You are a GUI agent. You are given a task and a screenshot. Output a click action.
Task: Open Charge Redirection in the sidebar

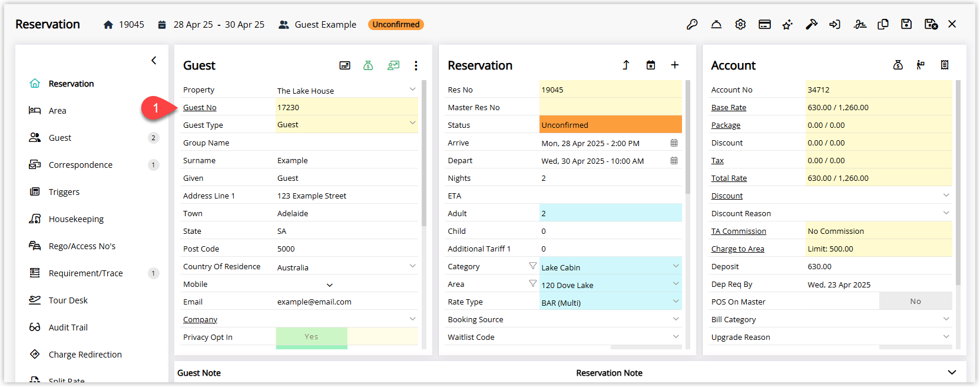85,355
